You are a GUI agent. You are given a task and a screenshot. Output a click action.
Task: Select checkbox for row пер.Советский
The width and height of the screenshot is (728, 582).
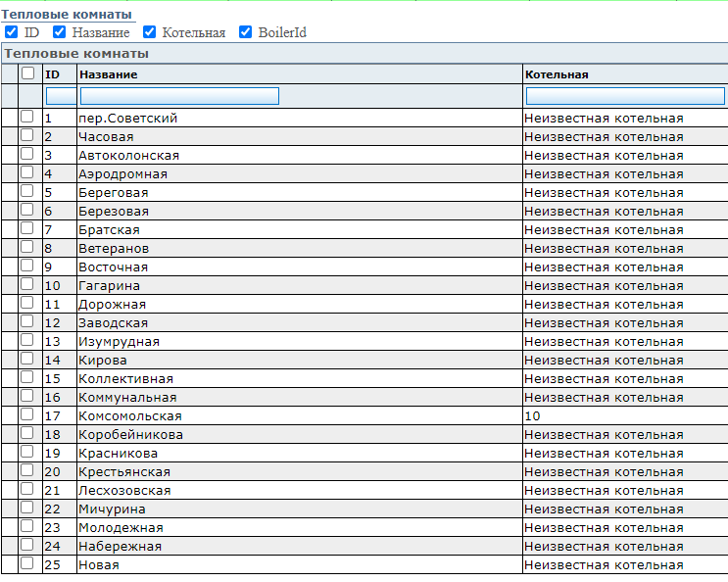[27, 118]
